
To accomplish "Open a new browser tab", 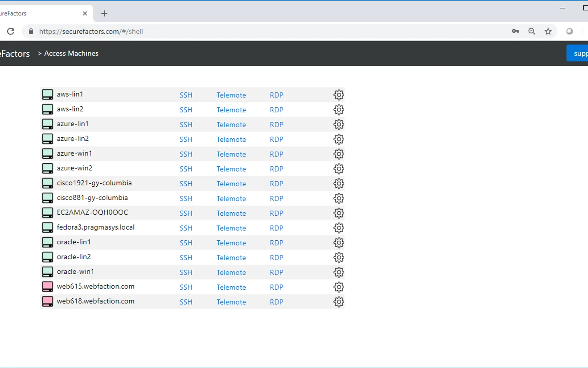I will point(104,13).
